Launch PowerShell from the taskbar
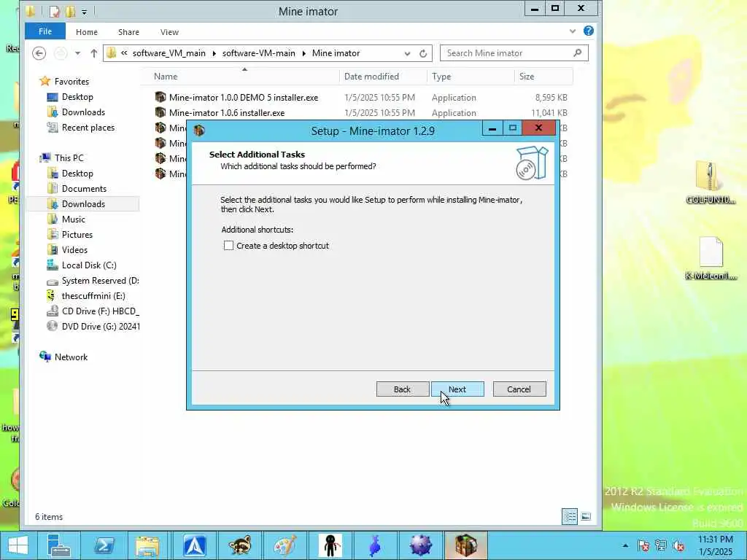This screenshot has width=747, height=560. click(104, 545)
